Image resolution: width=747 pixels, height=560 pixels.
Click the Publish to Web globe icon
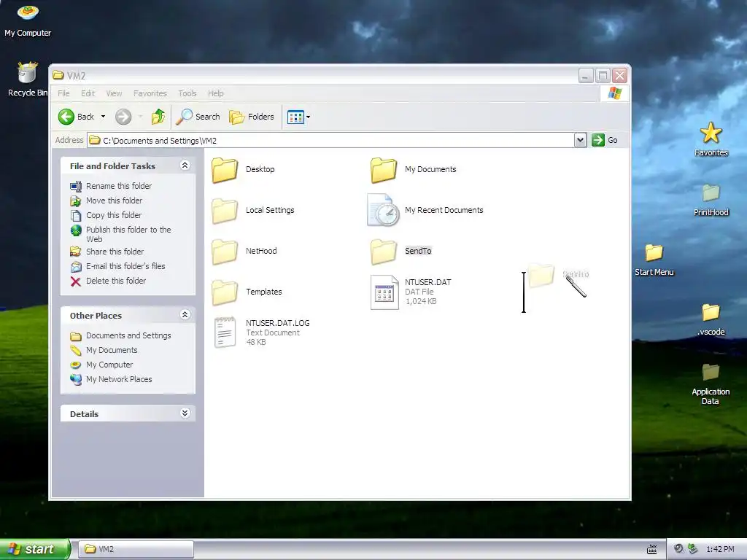pos(76,230)
